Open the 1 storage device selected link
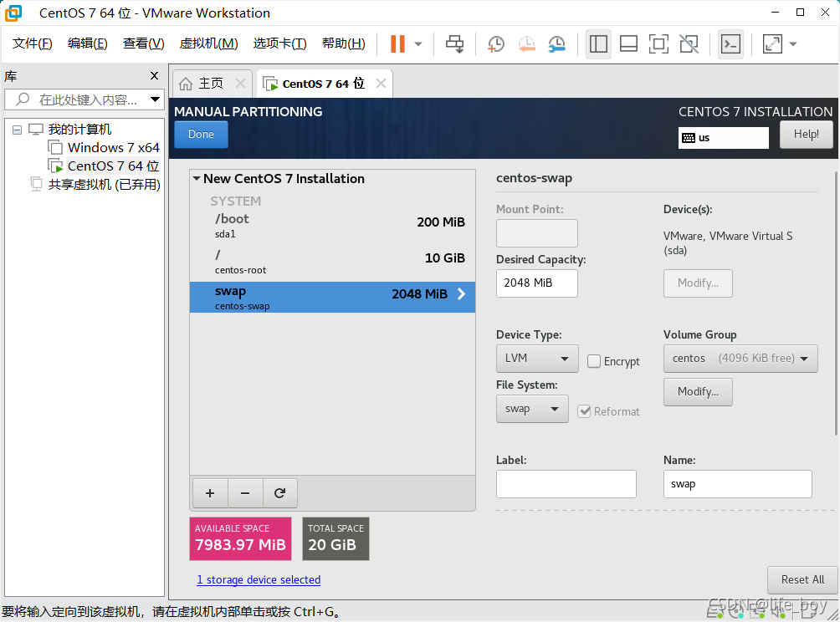 point(259,579)
